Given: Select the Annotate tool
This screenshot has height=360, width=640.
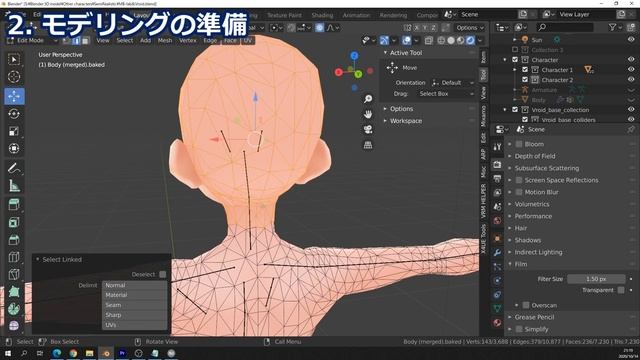Looking at the screenshot, I should (14, 168).
